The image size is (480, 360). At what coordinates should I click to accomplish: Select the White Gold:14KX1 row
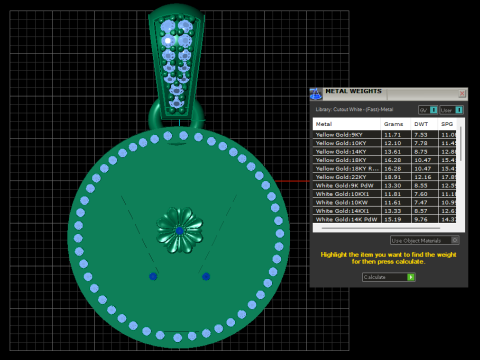point(385,211)
